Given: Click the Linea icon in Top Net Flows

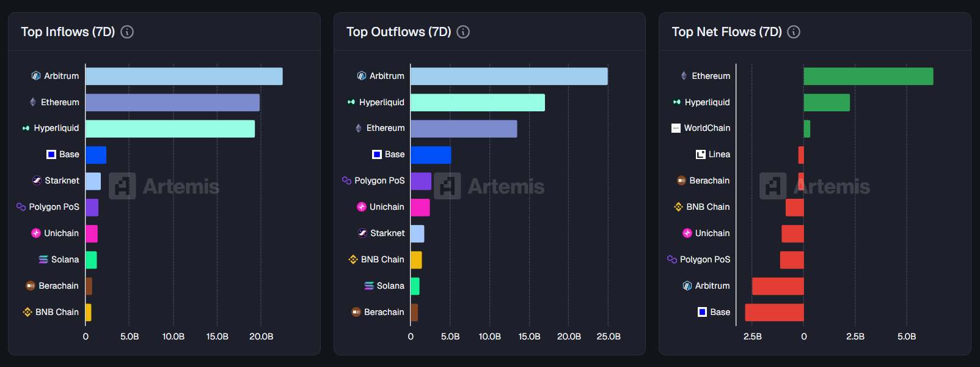Looking at the screenshot, I should (700, 154).
